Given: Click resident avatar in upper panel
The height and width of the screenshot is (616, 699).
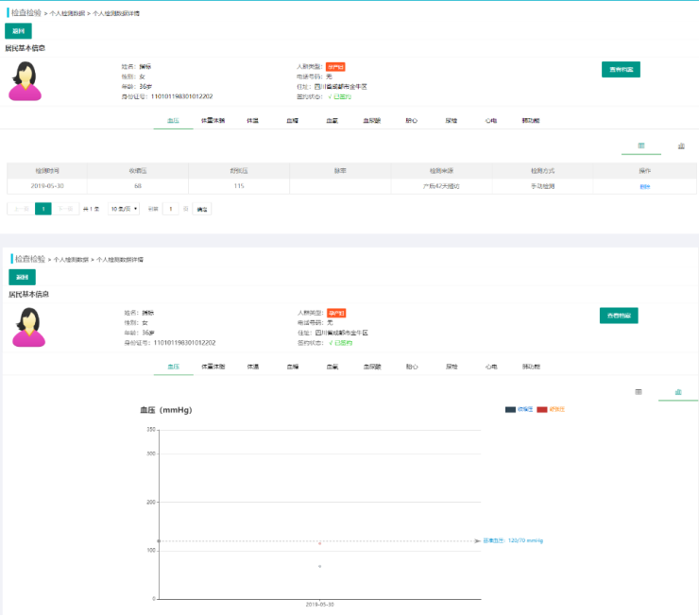Looking at the screenshot, I should point(26,81).
